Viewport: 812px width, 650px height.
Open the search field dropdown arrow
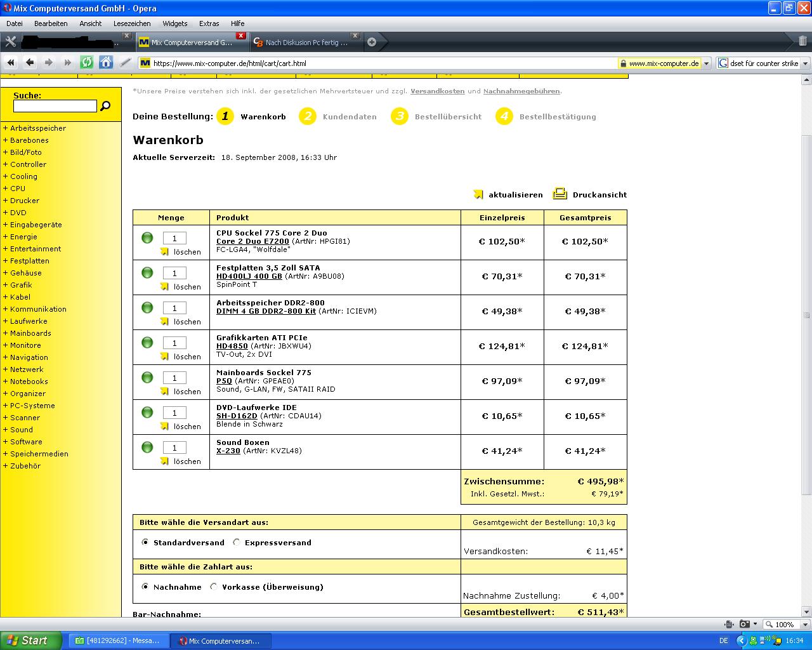pos(805,63)
